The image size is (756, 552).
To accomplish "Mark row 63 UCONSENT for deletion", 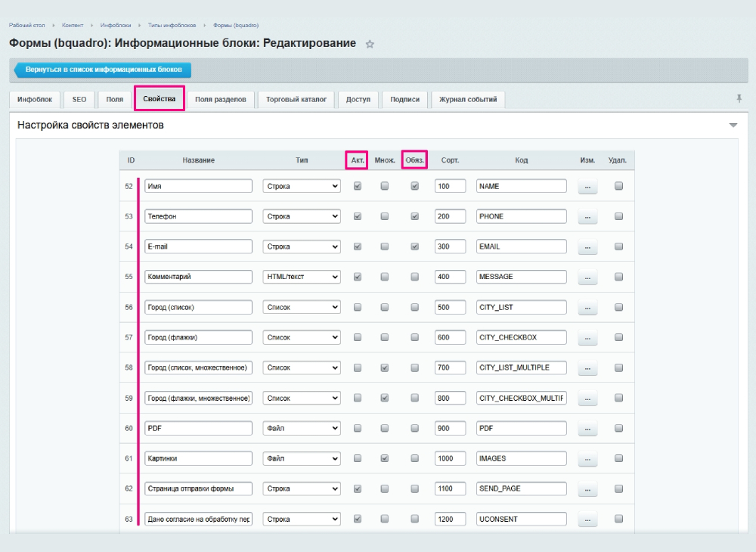I will [618, 519].
